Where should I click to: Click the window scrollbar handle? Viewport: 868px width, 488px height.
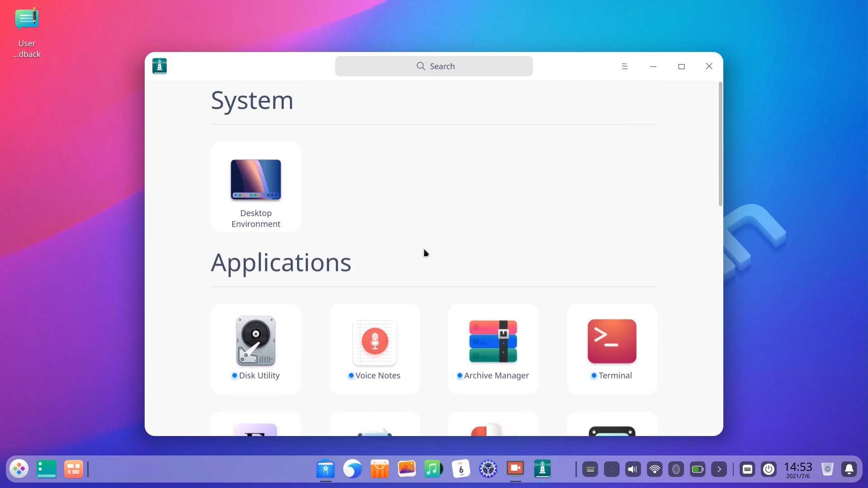pyautogui.click(x=720, y=145)
